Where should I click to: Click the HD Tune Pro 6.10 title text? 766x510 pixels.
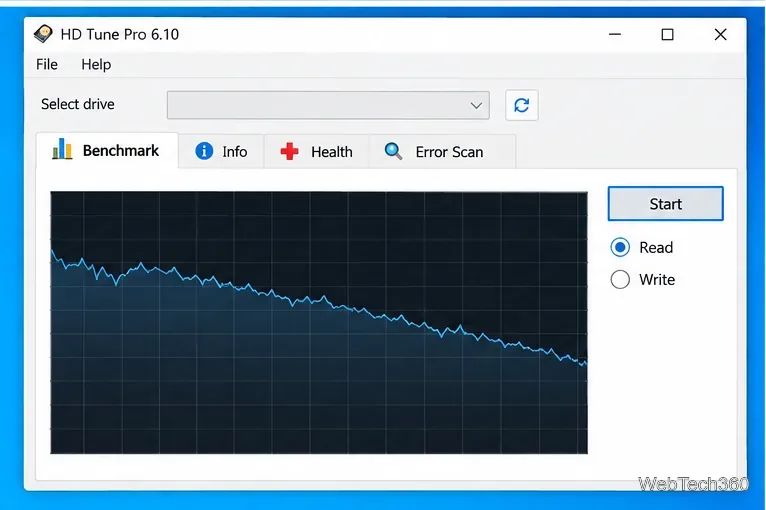tap(120, 34)
